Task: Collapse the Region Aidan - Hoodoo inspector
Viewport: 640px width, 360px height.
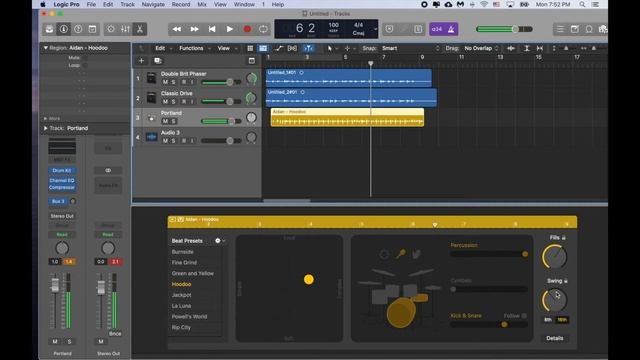Action: tap(46, 48)
